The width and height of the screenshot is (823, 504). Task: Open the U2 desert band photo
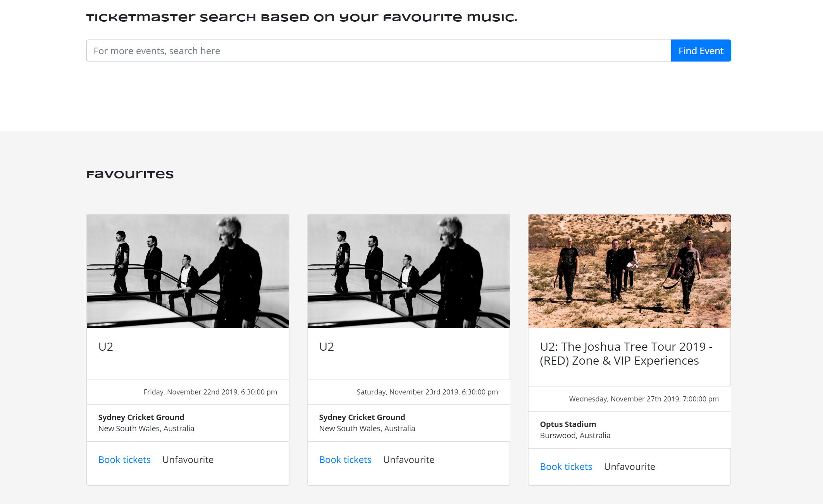coord(630,271)
